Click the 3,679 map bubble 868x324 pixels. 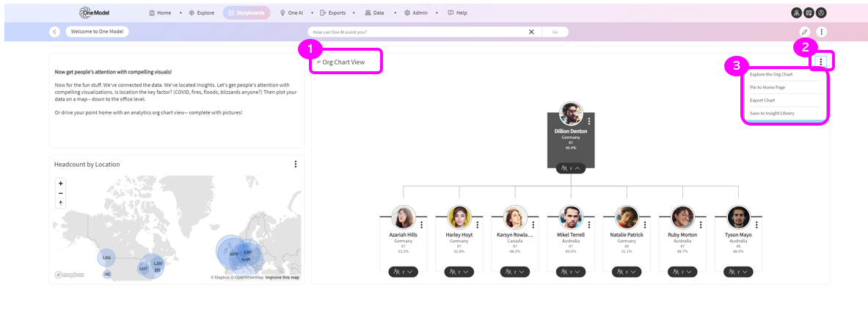233,253
